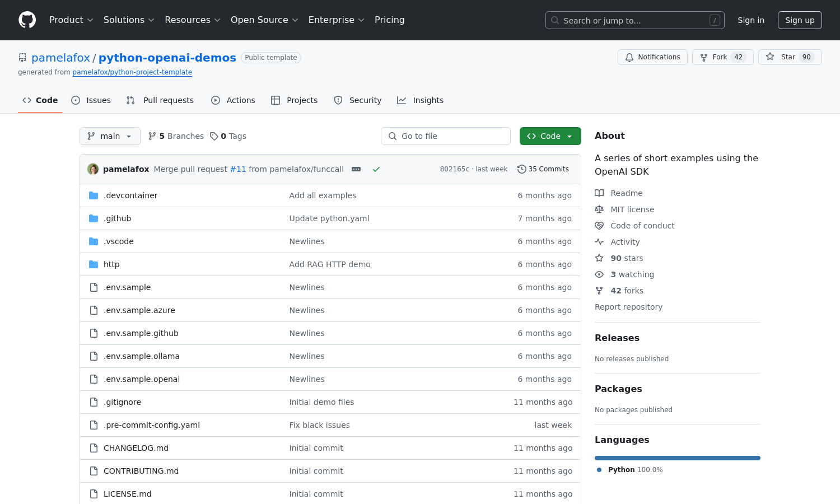Star the repository
840x504 pixels.
tap(790, 57)
